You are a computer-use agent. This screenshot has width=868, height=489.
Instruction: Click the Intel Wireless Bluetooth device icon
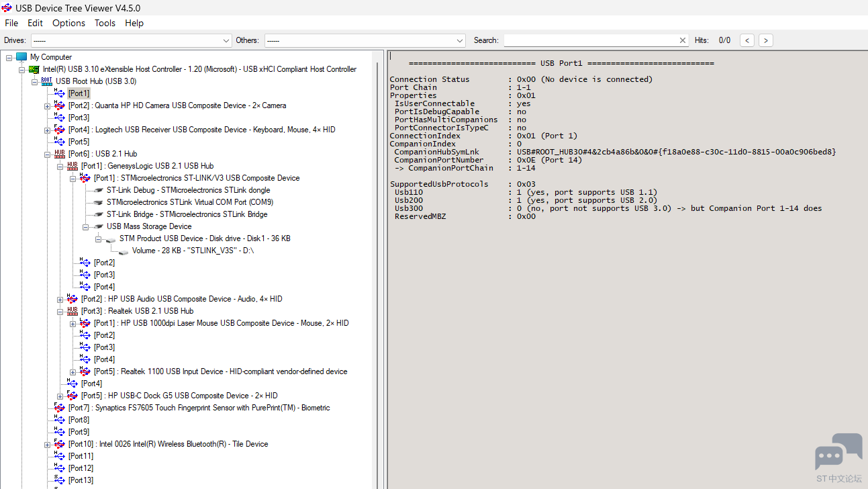59,444
